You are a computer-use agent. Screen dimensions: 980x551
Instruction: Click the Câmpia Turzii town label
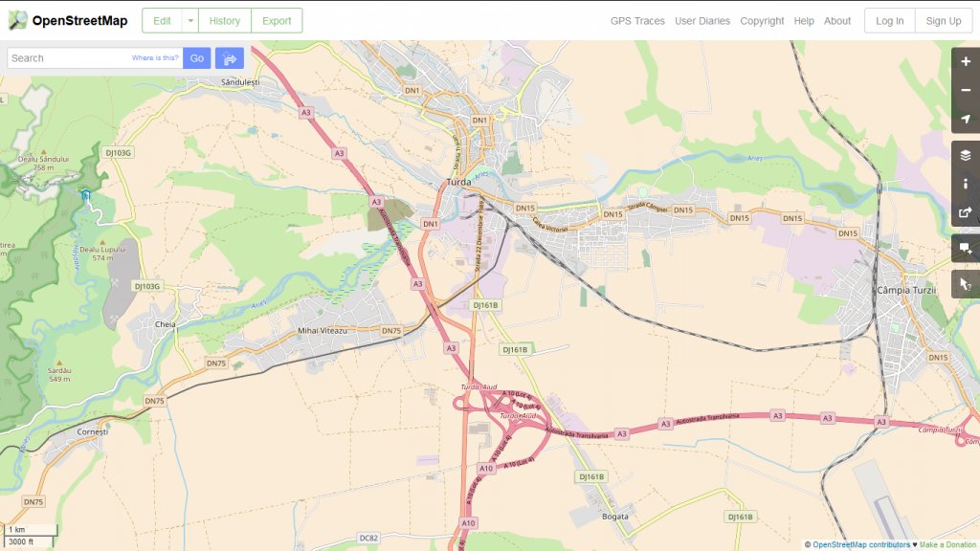(906, 290)
